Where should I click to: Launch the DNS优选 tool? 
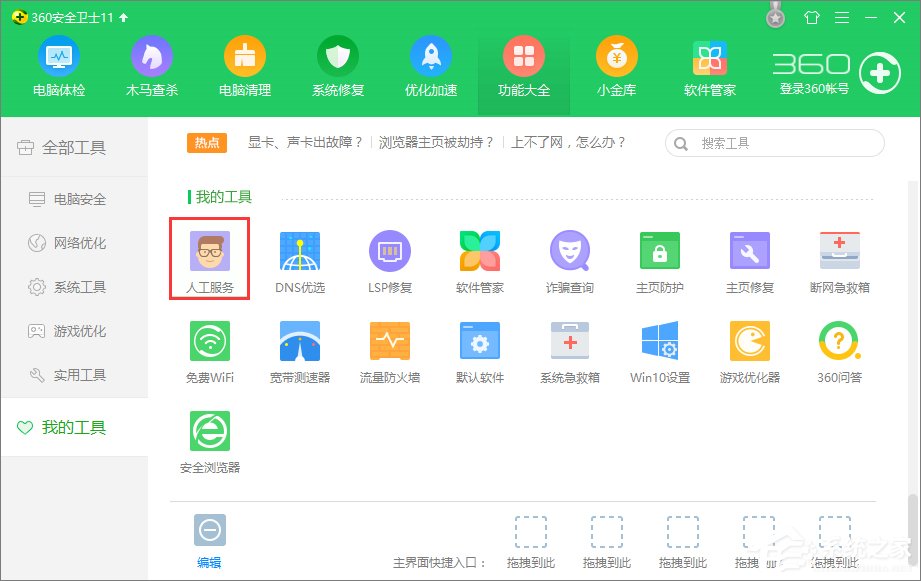click(x=299, y=257)
